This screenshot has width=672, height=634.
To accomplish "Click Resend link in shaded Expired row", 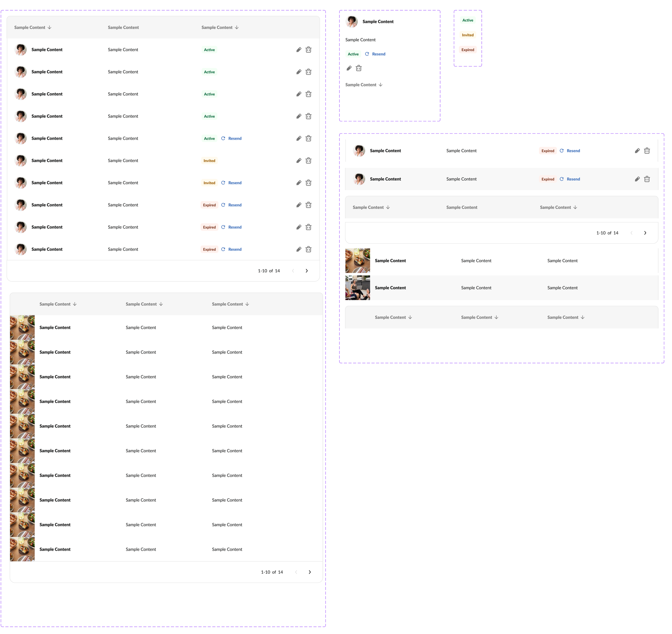I will tap(573, 179).
